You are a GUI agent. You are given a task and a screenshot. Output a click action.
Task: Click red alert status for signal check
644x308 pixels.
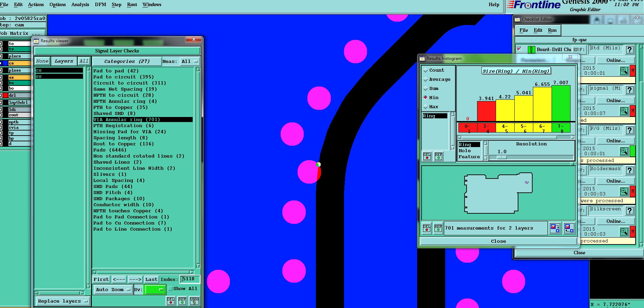point(632,111)
